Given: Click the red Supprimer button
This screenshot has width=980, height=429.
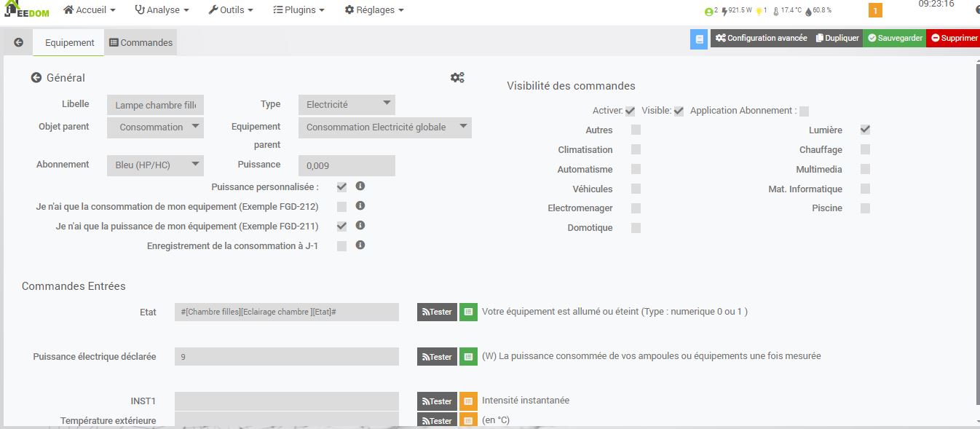Looking at the screenshot, I should 954,39.
